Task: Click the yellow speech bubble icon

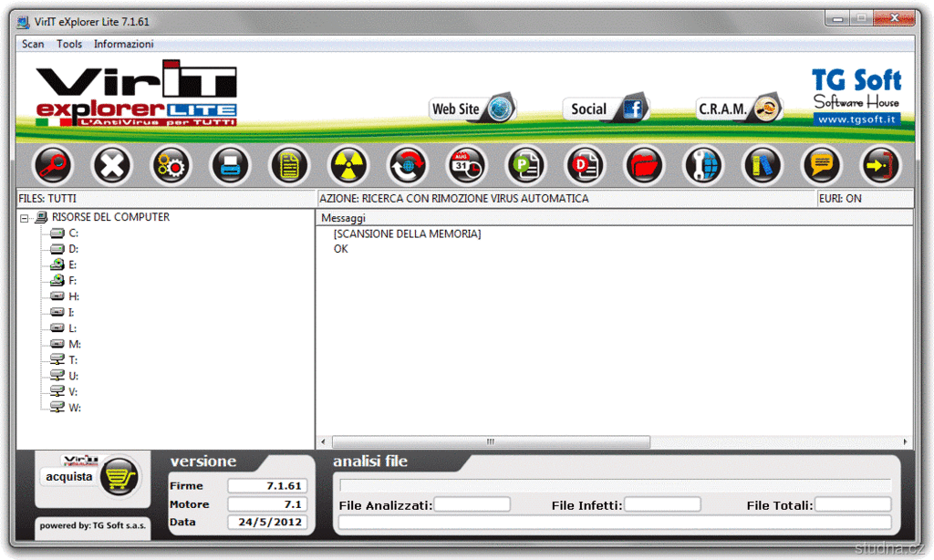Action: 822,166
